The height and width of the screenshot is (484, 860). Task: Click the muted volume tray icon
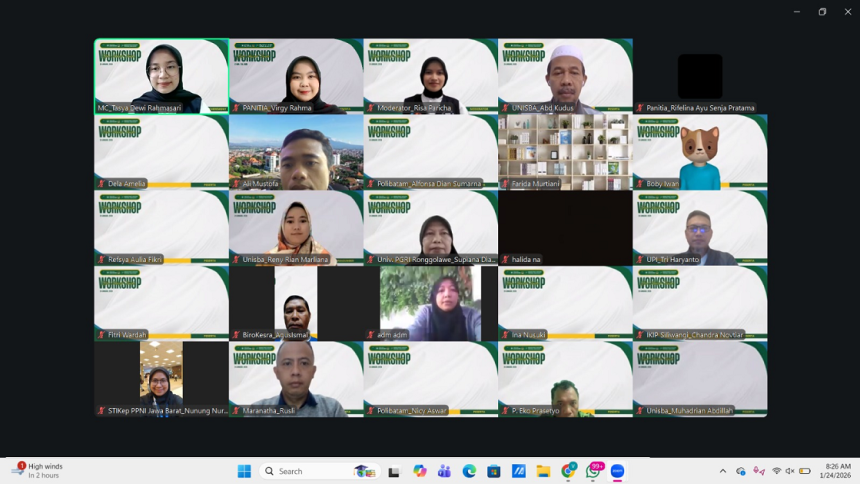790,471
